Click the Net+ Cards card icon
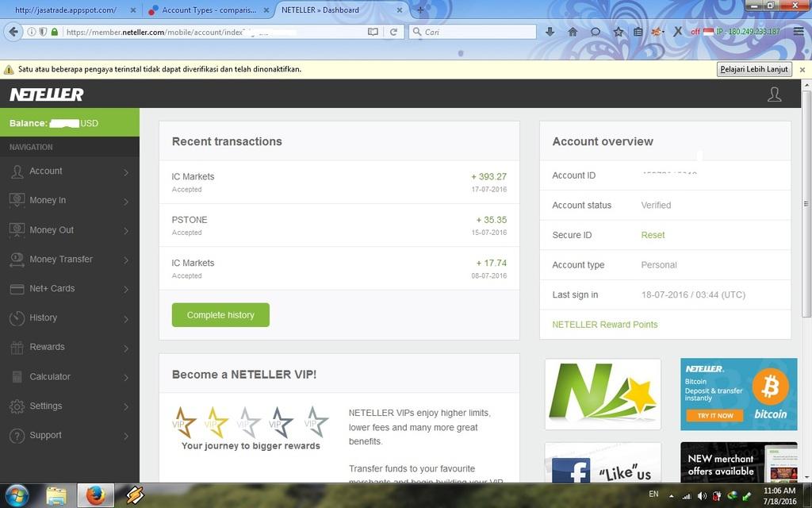Image resolution: width=812 pixels, height=508 pixels. pyautogui.click(x=17, y=289)
